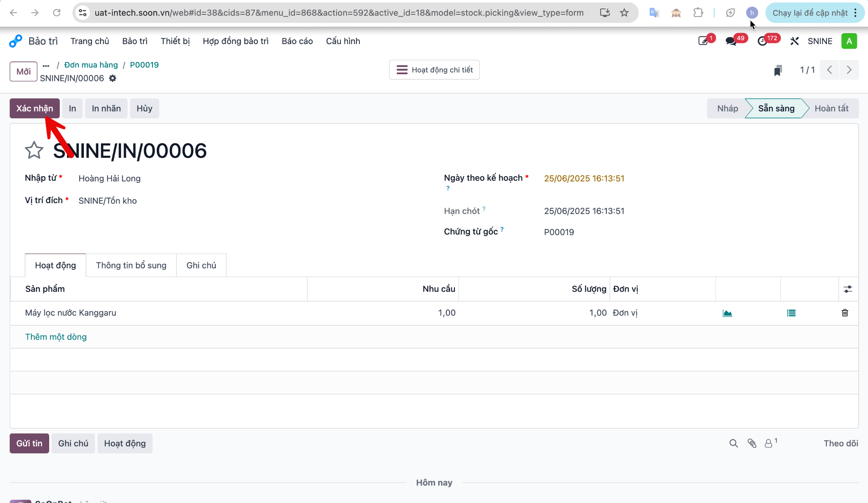Click the paperclip attachments icon

[752, 443]
